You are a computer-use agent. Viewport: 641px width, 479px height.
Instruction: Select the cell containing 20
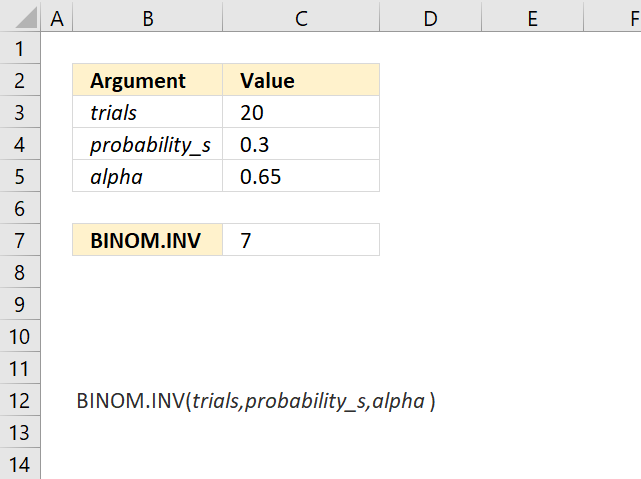301,113
